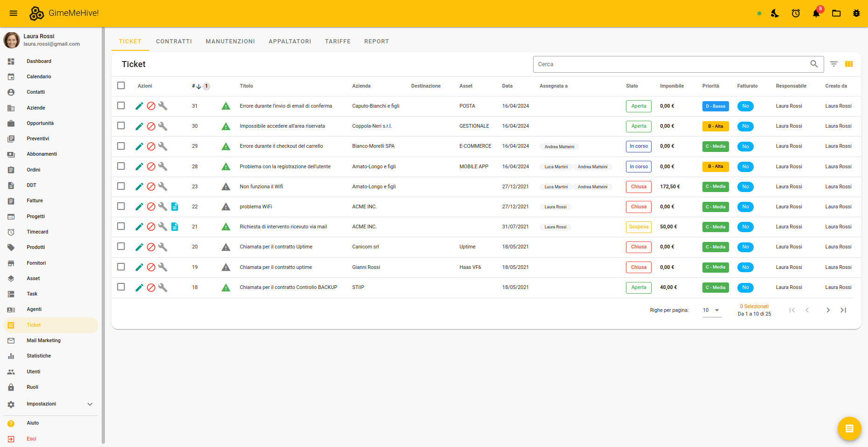Open the folder icon in top bar
This screenshot has height=447, width=868.
pos(836,13)
